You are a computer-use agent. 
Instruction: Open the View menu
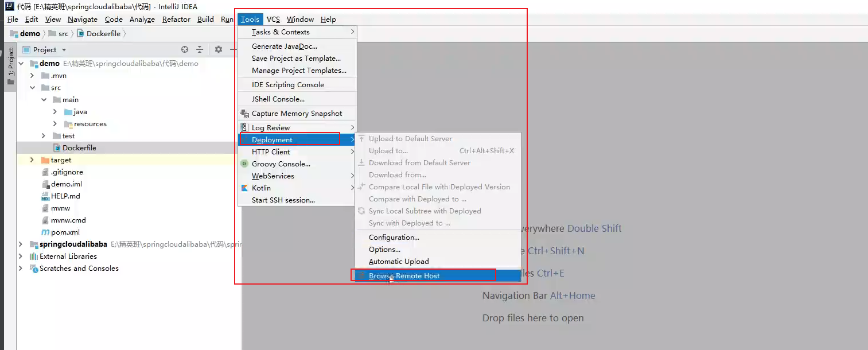[53, 20]
